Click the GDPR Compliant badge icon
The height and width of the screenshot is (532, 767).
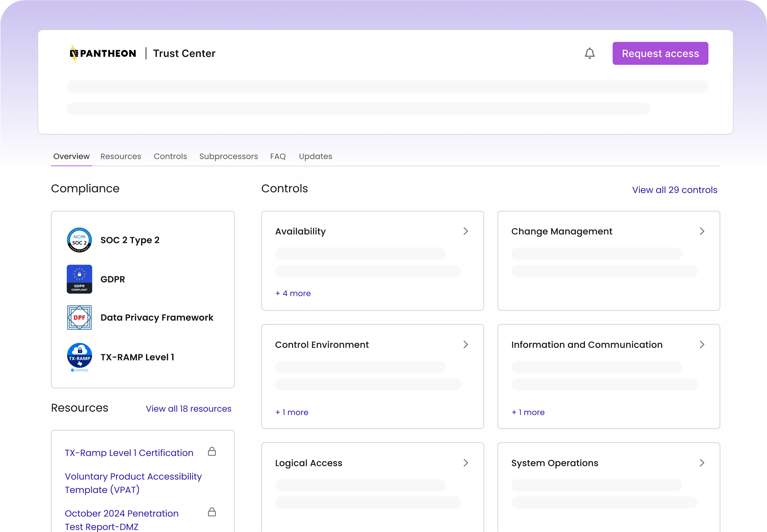click(x=80, y=279)
